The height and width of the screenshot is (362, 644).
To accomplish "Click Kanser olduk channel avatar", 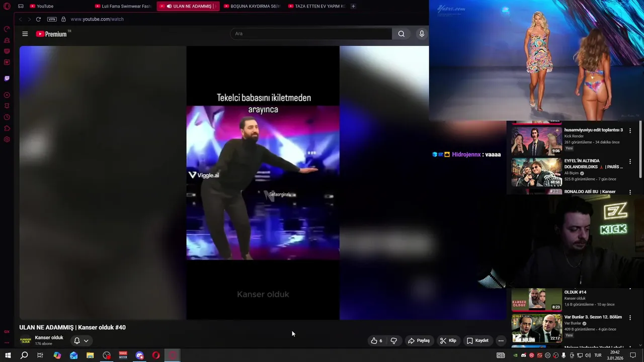I will [26, 340].
